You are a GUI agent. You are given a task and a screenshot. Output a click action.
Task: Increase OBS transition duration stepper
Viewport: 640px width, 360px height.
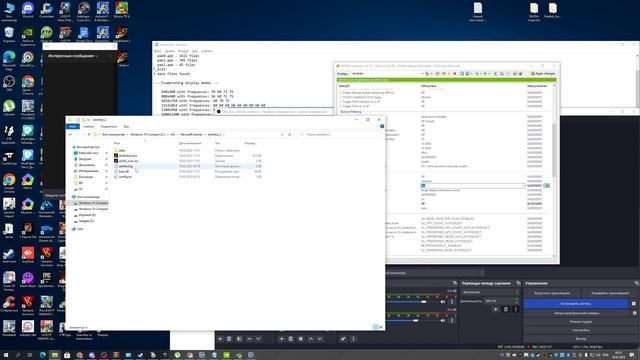click(x=517, y=300)
